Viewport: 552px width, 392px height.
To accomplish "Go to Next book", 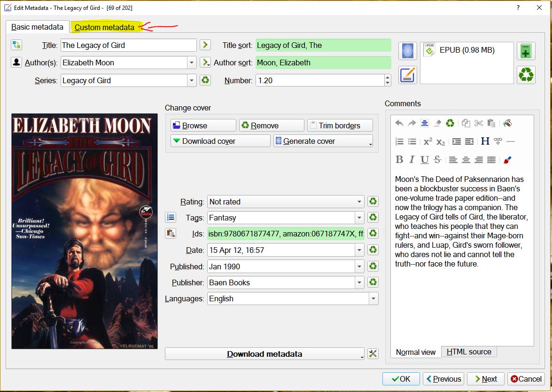I will pyautogui.click(x=486, y=379).
